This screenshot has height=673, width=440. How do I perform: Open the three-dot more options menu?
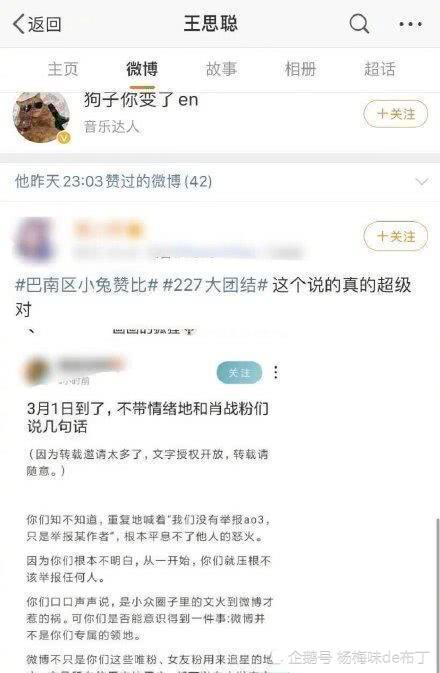(410, 24)
